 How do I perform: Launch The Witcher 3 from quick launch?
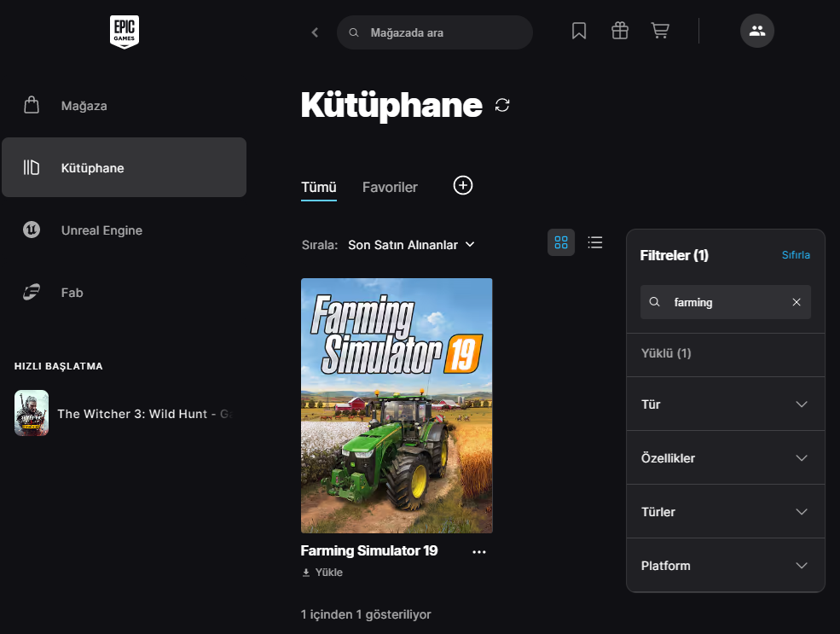[126, 413]
